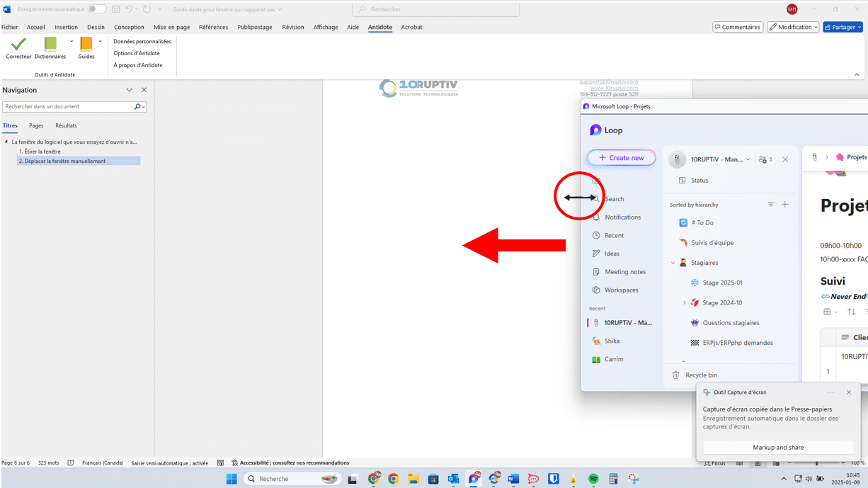This screenshot has width=868, height=488.
Task: Open Status page in Loop panel
Action: [x=694, y=180]
